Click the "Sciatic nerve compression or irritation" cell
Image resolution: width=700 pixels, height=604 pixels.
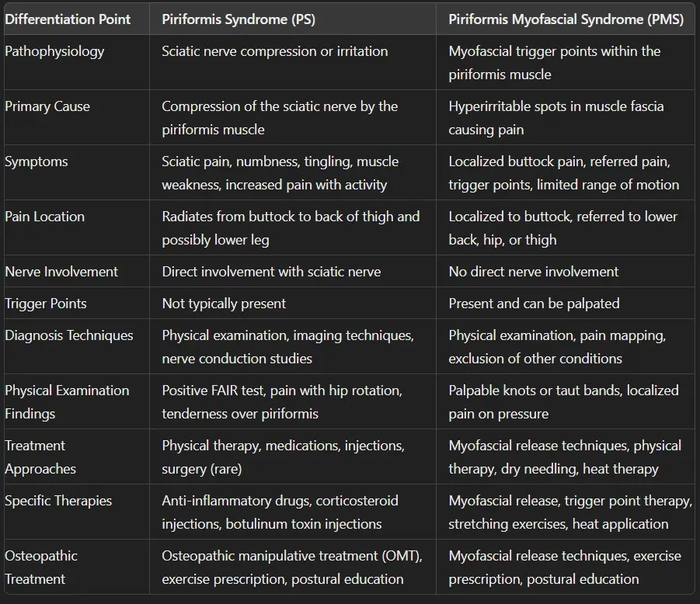(x=274, y=51)
